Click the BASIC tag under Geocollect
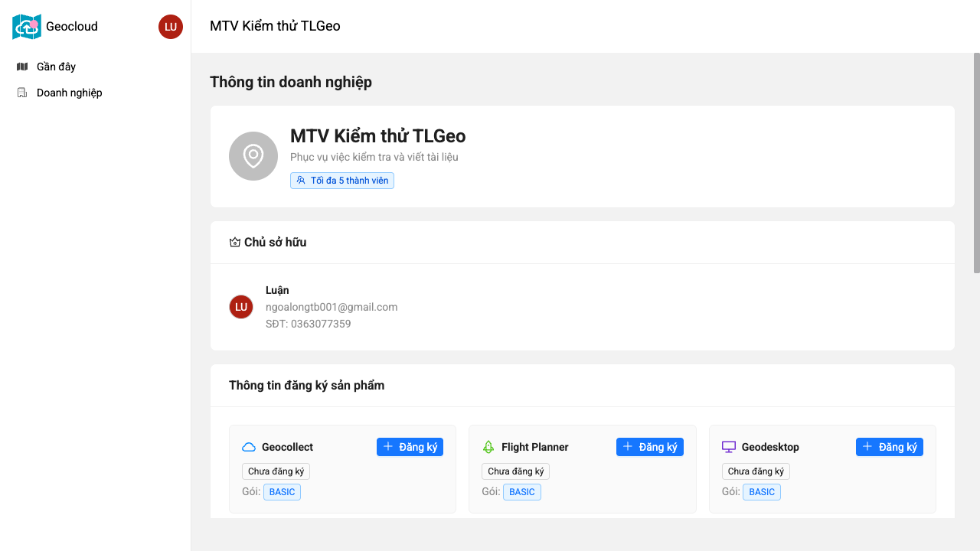 pos(282,492)
